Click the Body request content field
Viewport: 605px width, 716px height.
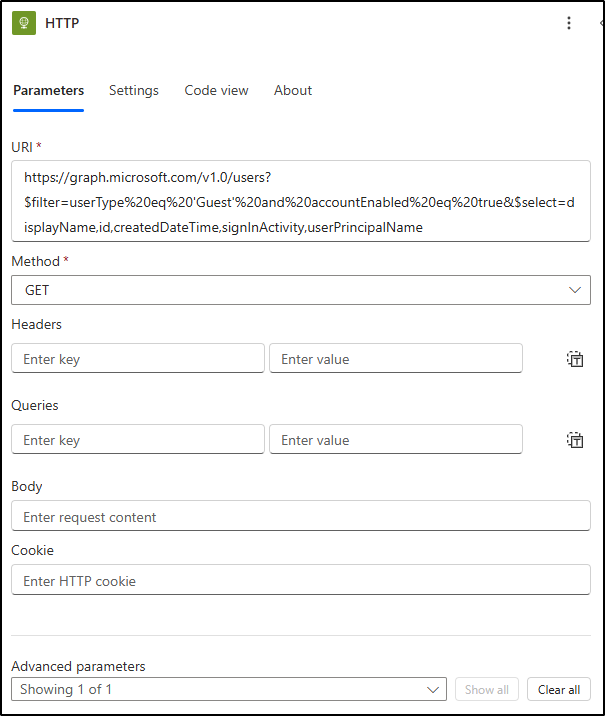coord(301,517)
